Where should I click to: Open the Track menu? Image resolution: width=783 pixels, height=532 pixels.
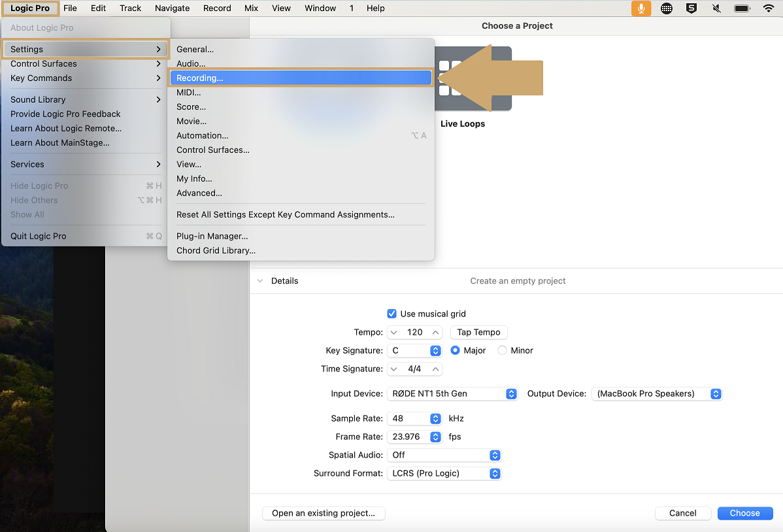(x=130, y=8)
